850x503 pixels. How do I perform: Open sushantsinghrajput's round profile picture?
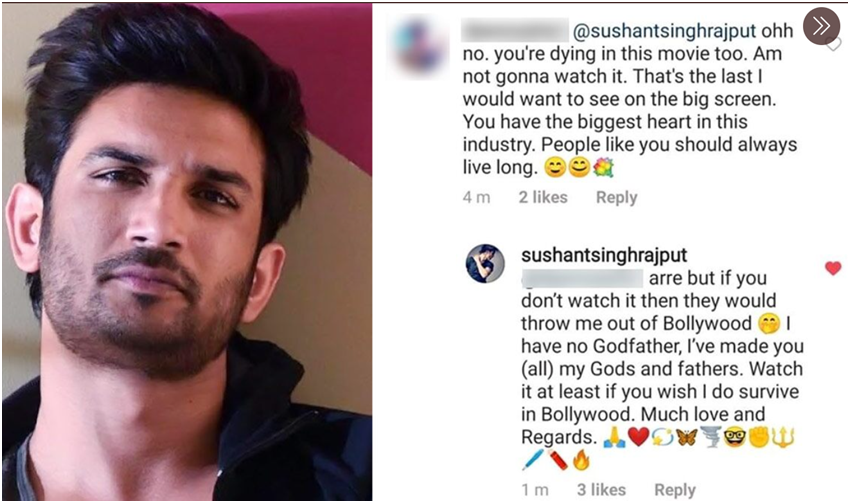click(x=485, y=263)
